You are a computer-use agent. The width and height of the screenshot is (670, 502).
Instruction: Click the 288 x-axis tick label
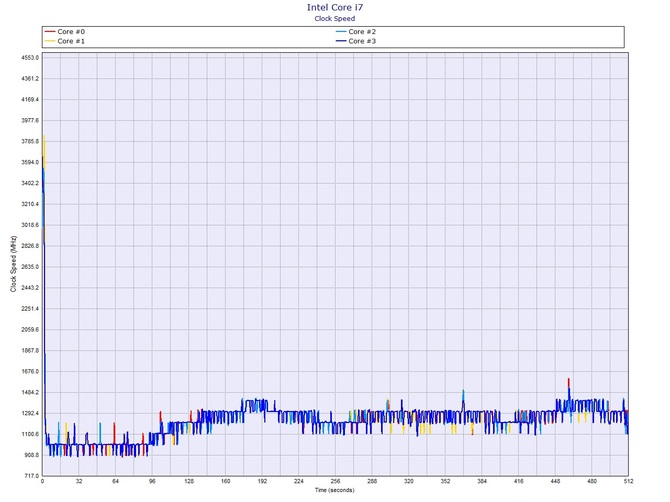click(x=372, y=481)
